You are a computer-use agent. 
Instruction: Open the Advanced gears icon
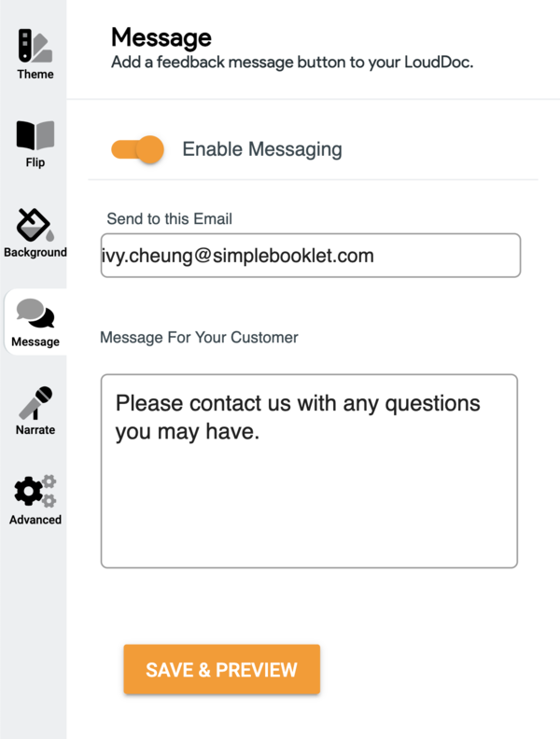(x=35, y=492)
